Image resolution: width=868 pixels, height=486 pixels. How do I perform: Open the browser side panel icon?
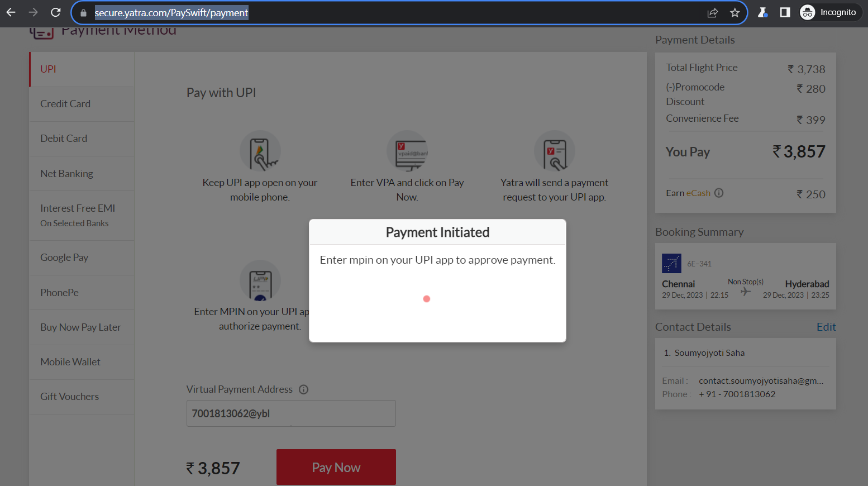(785, 12)
